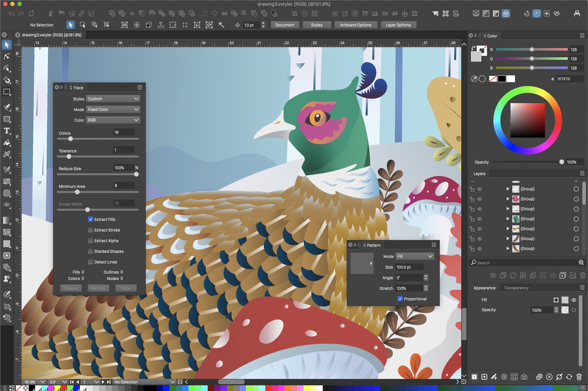
Task: Toggle the Fill visibility eye in Appearance
Action: pyautogui.click(x=574, y=300)
